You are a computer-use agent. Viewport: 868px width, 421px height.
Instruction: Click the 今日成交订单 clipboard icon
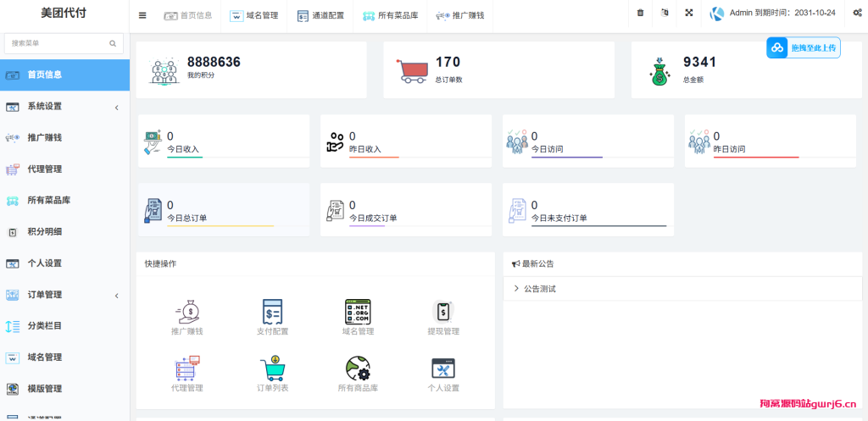pos(335,211)
